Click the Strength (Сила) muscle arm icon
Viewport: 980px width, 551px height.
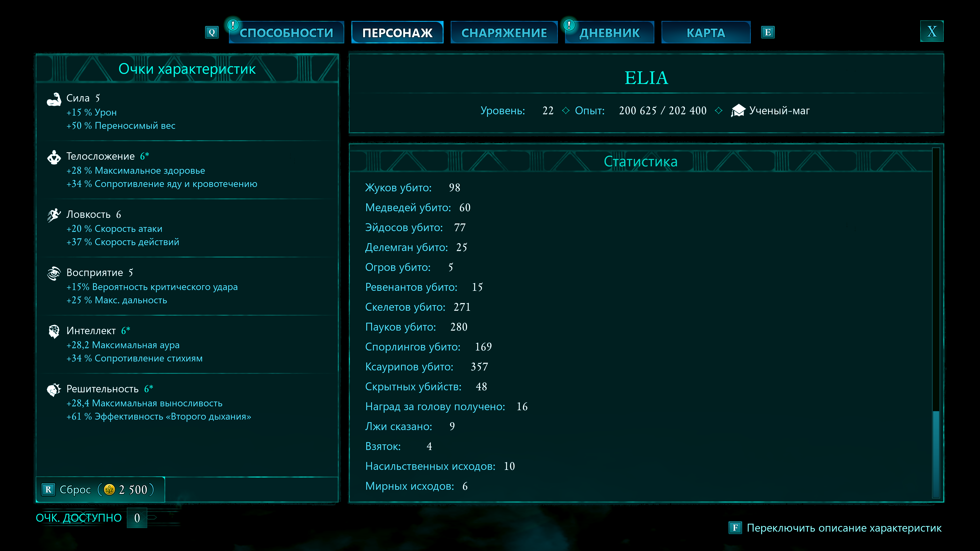coord(54,100)
